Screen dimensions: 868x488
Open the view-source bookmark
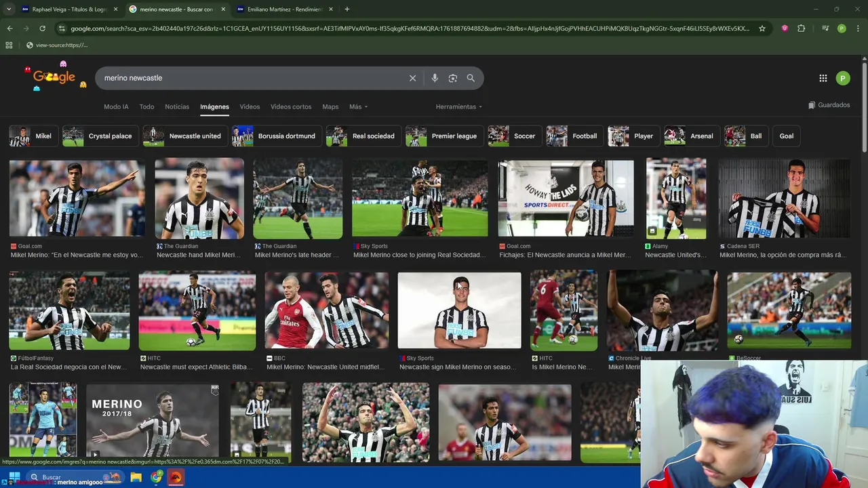(x=56, y=45)
